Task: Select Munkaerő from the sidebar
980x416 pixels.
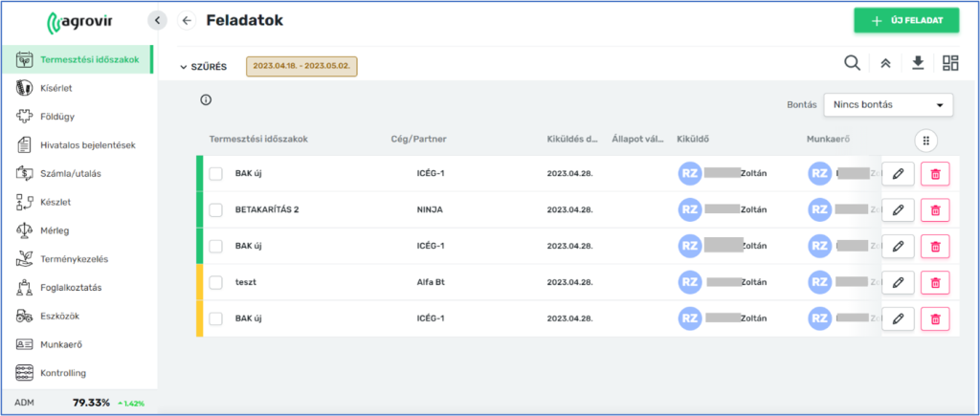Action: pyautogui.click(x=63, y=344)
